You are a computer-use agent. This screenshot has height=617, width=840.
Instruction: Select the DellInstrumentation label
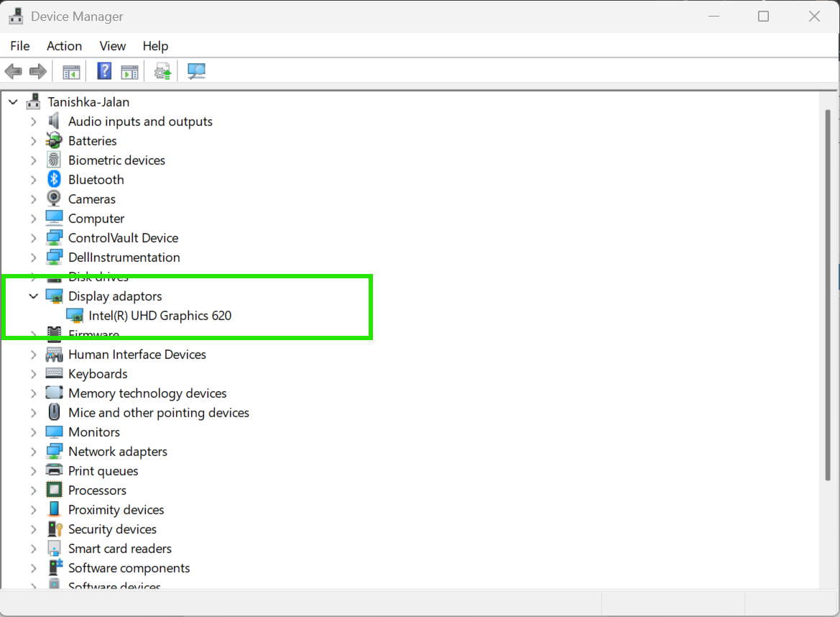(x=124, y=257)
